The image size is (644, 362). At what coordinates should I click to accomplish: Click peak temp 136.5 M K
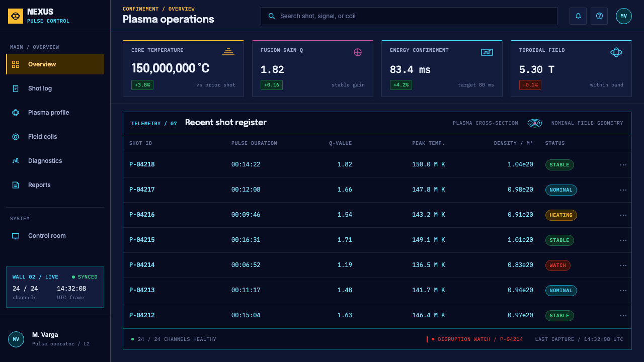point(429,265)
